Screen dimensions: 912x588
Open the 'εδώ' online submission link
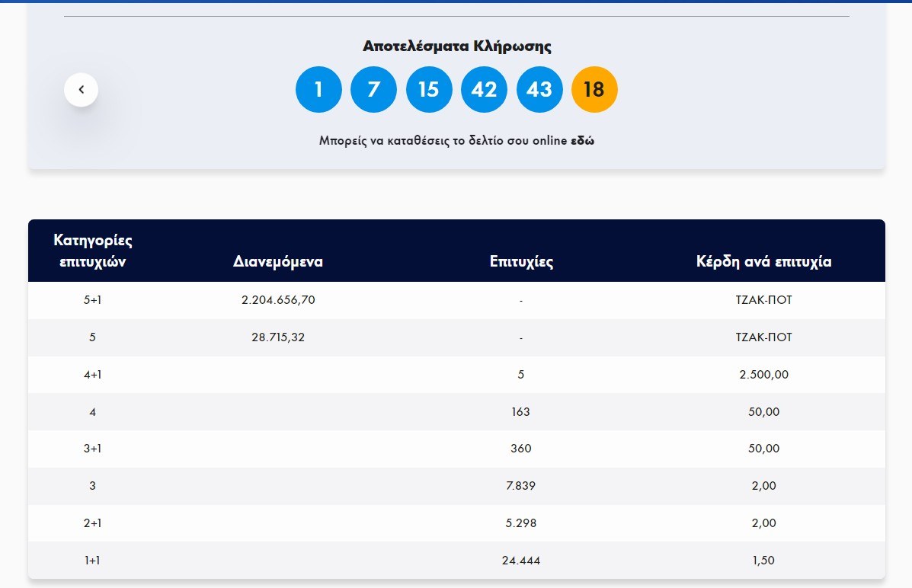[x=582, y=141]
